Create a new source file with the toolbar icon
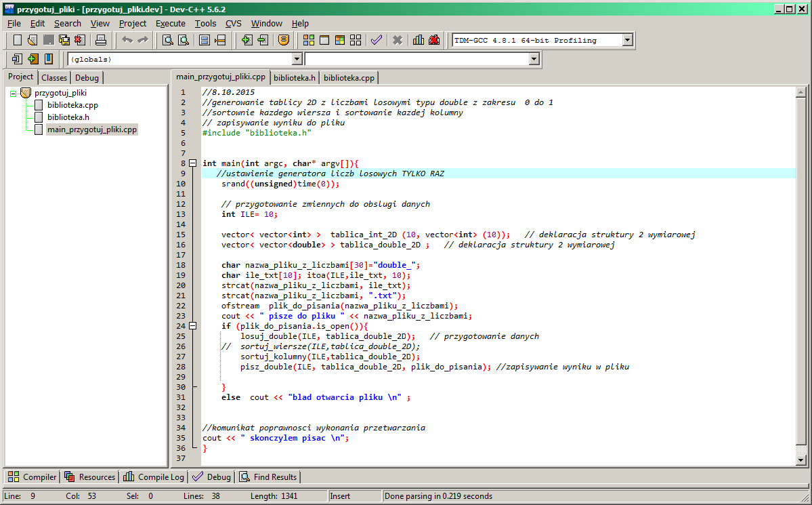Viewport: 812px width, 505px height. 17,40
